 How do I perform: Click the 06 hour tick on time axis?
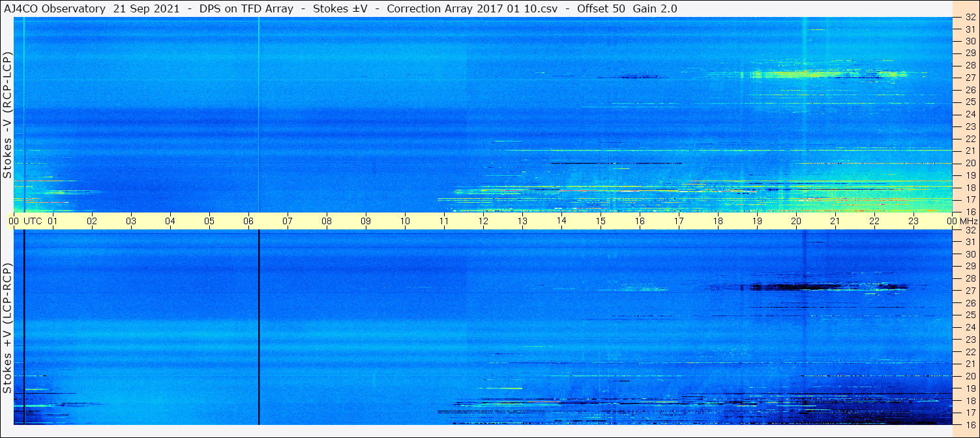tap(248, 221)
